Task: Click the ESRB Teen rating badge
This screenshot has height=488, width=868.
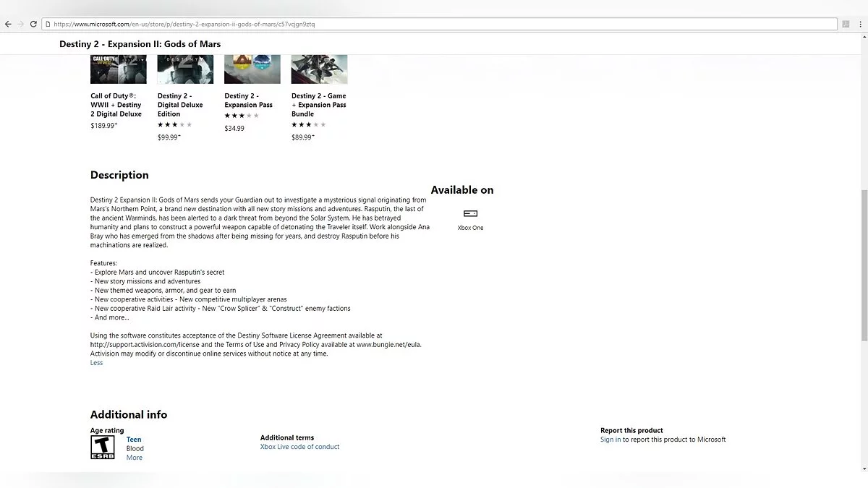Action: [x=102, y=448]
